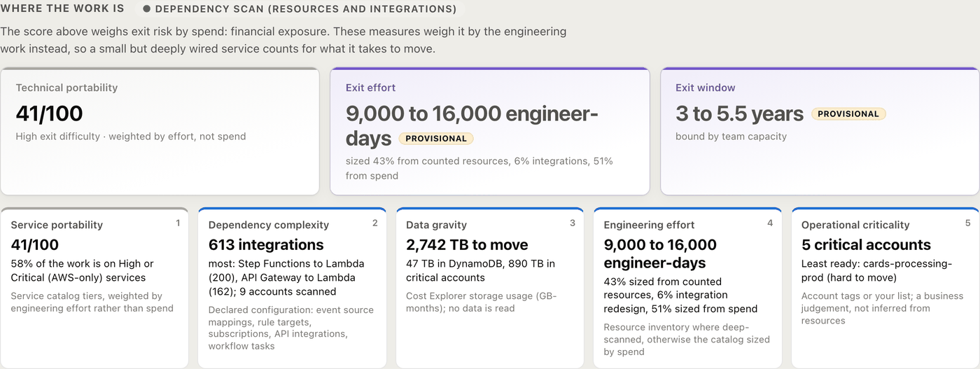980x369 pixels.
Task: Click the 3 to 5.5 years value
Action: pyautogui.click(x=739, y=113)
